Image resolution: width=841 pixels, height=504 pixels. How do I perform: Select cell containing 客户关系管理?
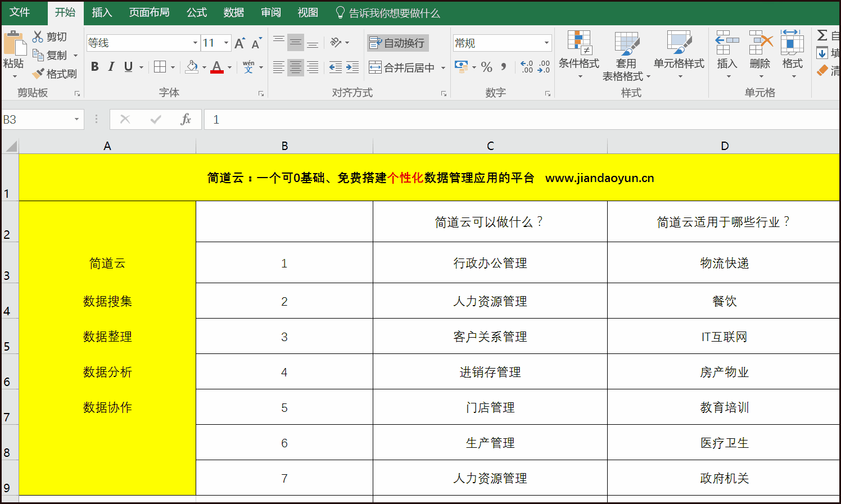[x=490, y=337]
